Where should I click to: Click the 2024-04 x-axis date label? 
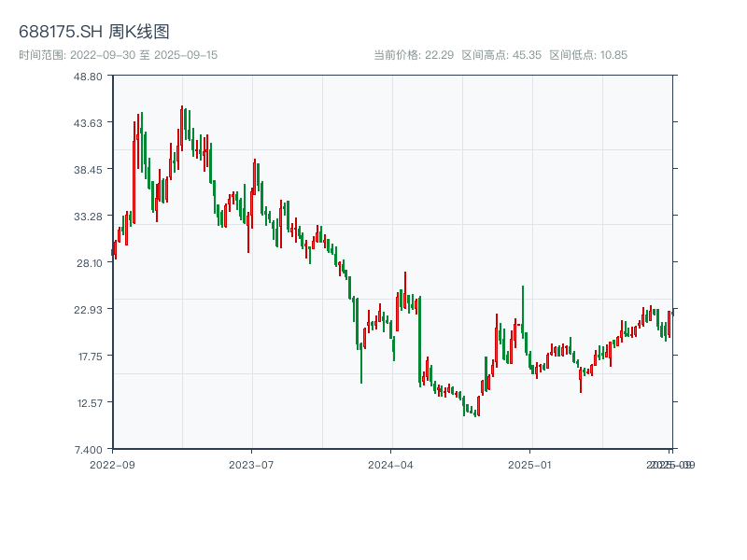pos(390,464)
